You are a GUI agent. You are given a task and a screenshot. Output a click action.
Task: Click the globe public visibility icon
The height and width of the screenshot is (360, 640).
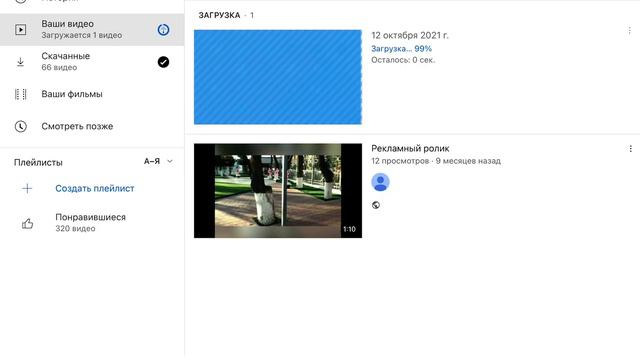[376, 205]
